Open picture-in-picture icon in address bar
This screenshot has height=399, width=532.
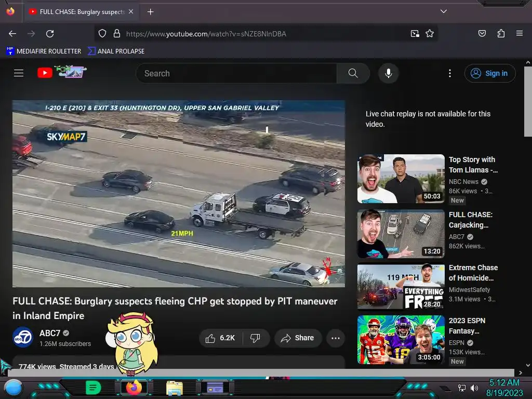(415, 34)
